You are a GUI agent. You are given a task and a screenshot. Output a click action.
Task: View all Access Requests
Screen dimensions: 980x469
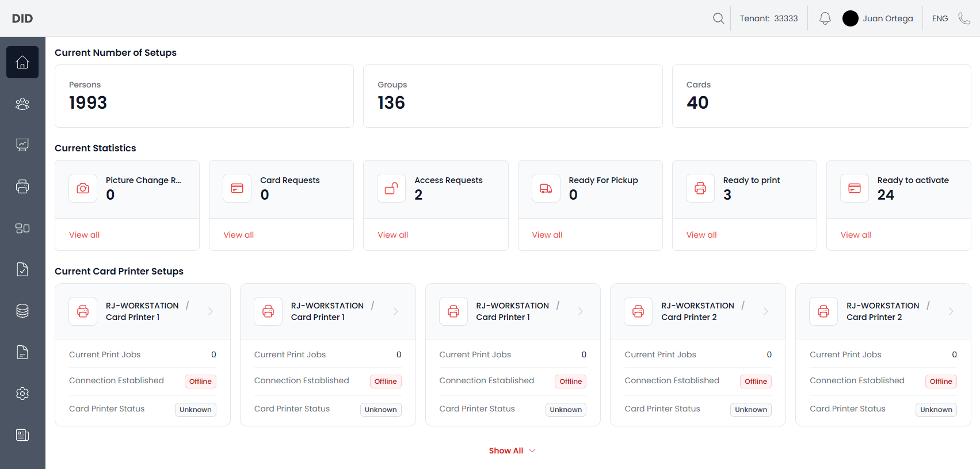point(392,235)
